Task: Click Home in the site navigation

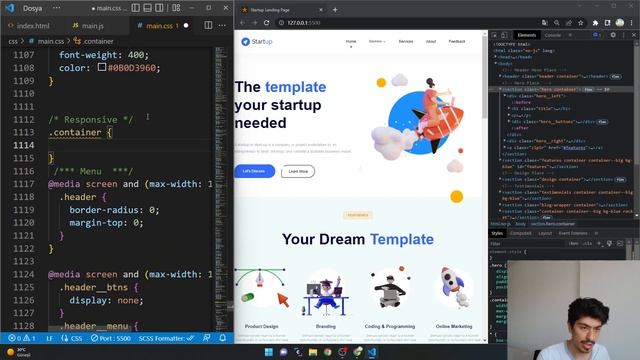Action: [x=351, y=41]
